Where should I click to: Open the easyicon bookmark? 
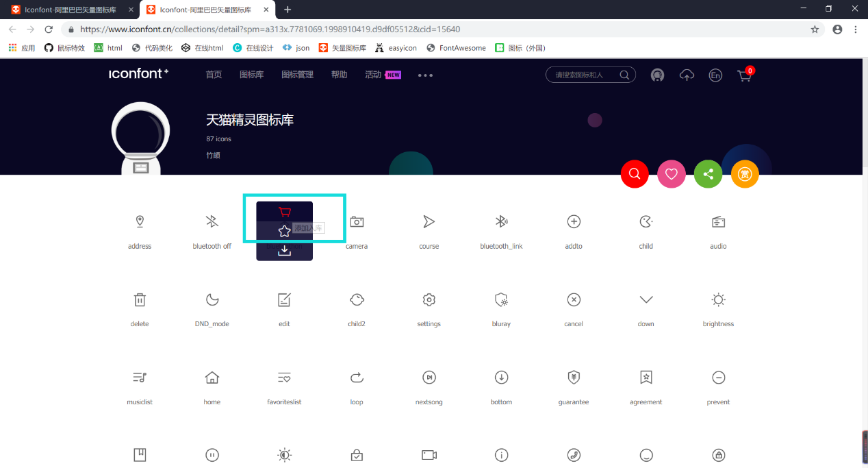tap(397, 48)
